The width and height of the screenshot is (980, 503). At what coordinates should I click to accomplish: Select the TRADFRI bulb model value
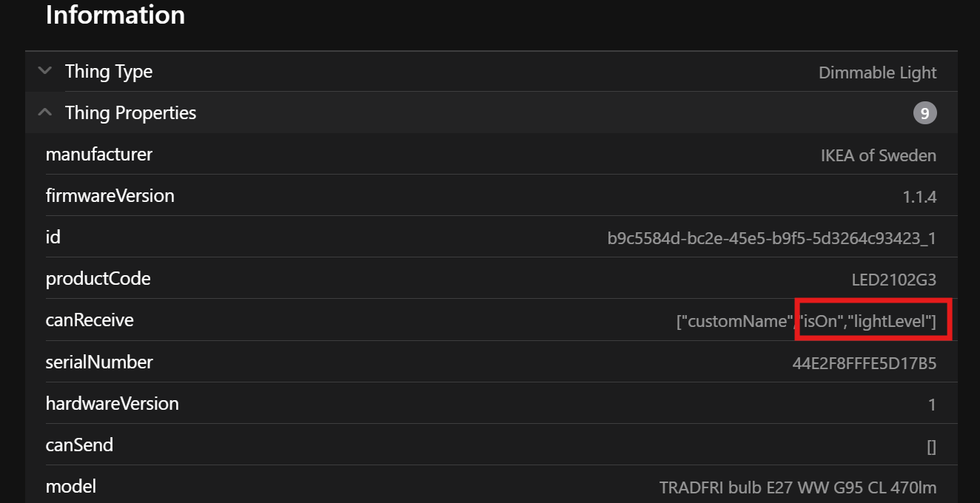click(x=797, y=487)
